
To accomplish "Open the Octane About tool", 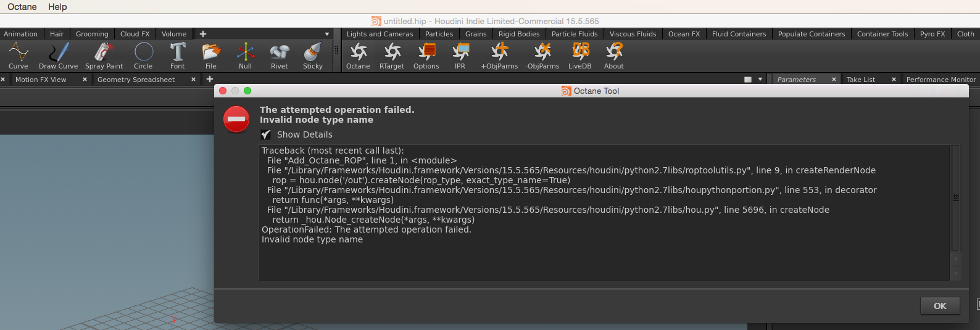I will [x=614, y=56].
